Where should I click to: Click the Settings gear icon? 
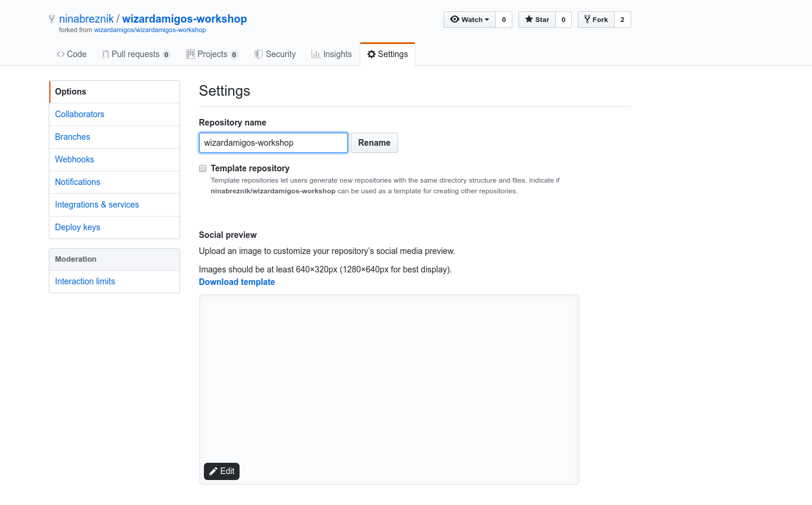tap(372, 54)
